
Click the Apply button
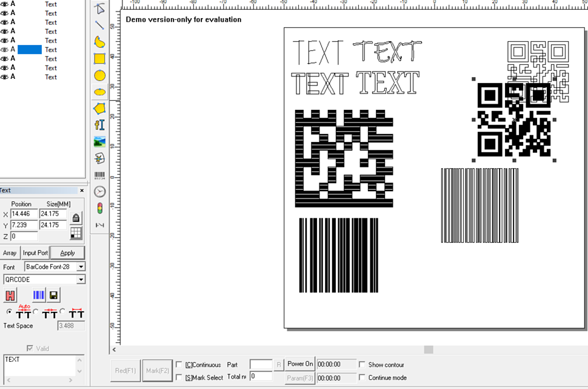[x=67, y=252]
